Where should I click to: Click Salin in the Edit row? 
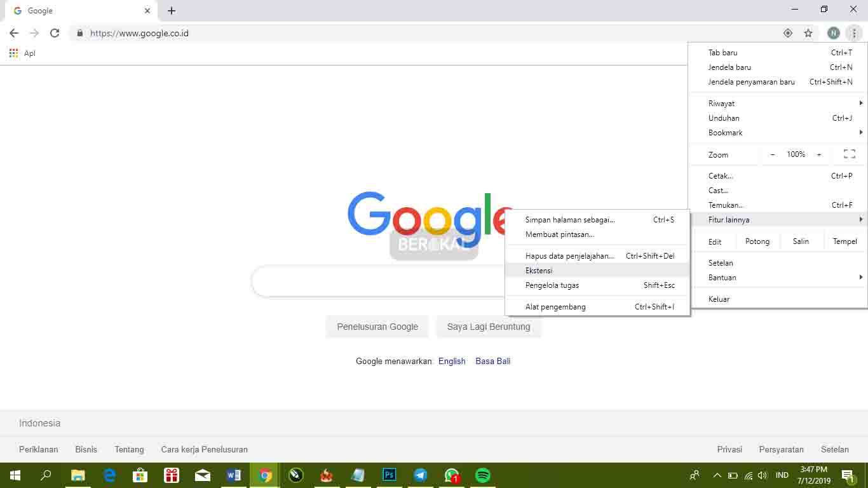click(x=801, y=241)
